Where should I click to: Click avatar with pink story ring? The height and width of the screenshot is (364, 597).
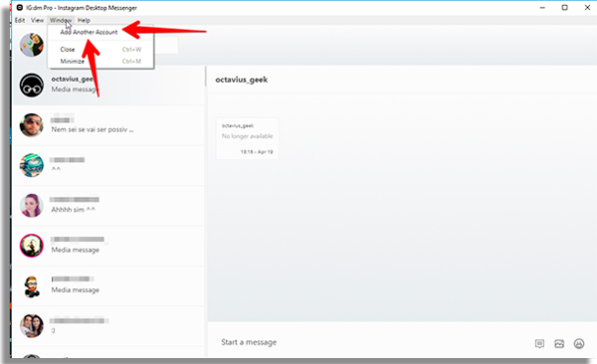point(32,246)
